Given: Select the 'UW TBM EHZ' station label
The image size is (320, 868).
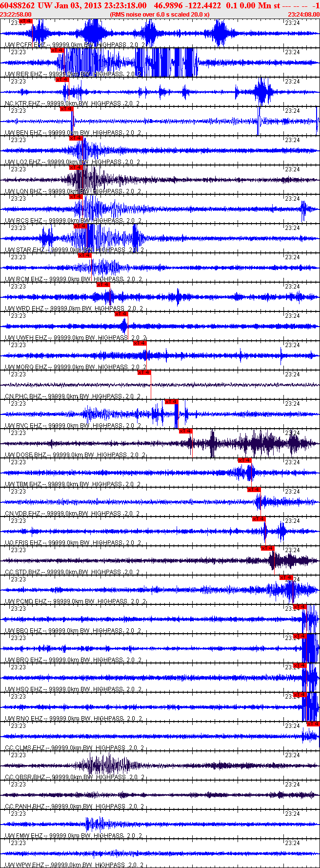Looking at the screenshot, I should click(23, 484).
